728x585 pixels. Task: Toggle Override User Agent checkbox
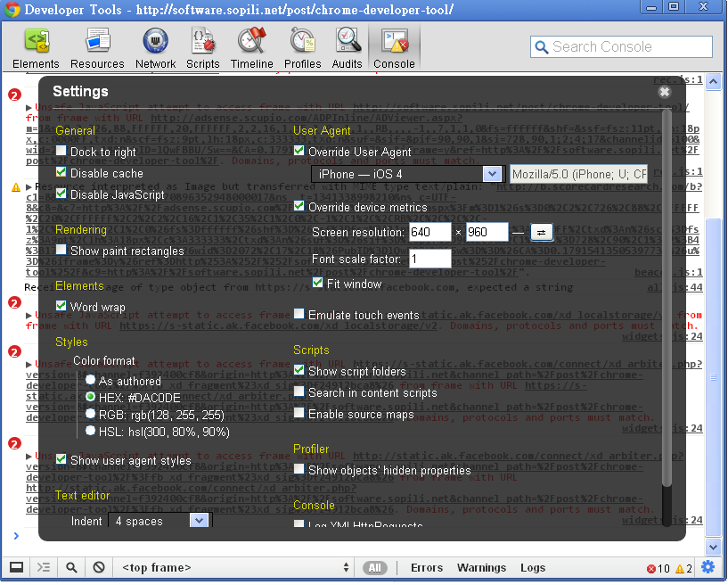299,151
